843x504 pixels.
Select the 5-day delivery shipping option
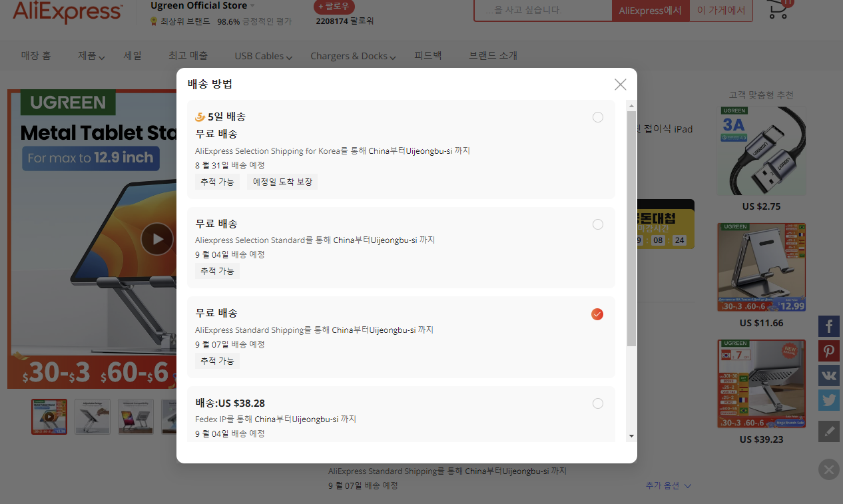point(598,117)
